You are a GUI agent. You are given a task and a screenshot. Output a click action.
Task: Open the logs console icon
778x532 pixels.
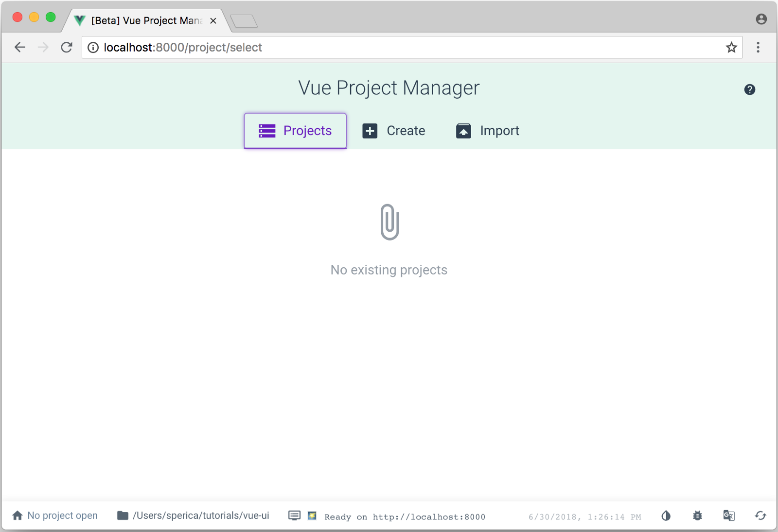coord(294,515)
